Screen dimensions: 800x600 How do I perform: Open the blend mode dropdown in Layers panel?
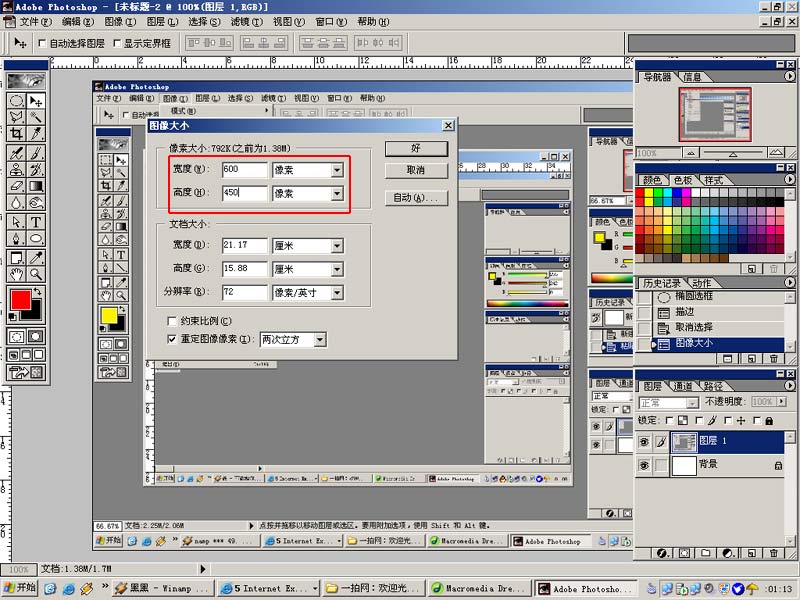tap(692, 403)
